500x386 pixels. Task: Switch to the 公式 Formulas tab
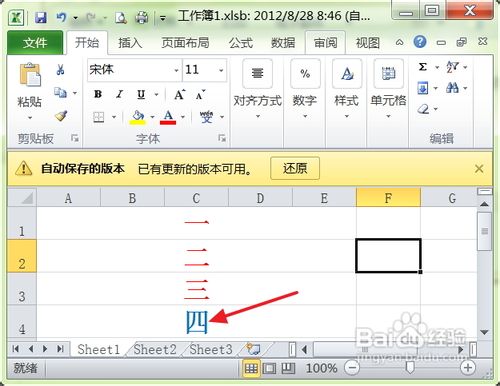(241, 43)
